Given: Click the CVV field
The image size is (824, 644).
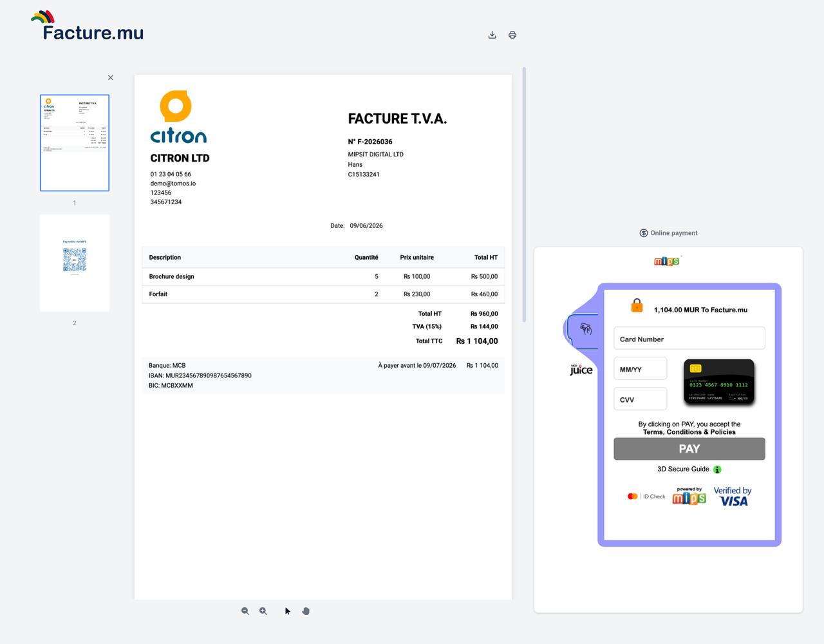Looking at the screenshot, I should 641,399.
